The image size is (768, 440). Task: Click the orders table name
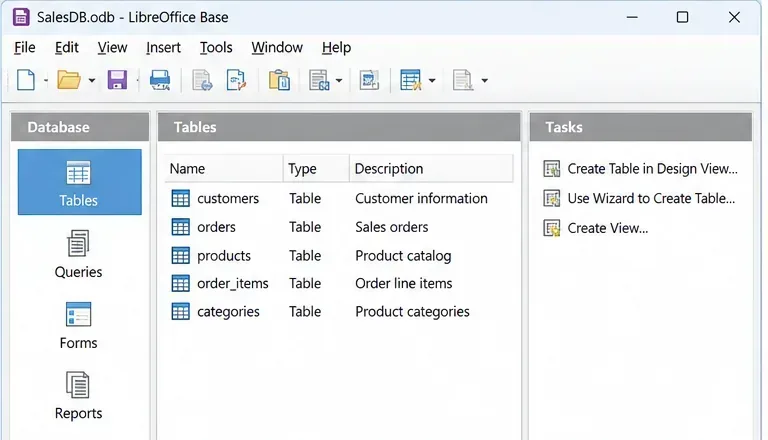216,227
